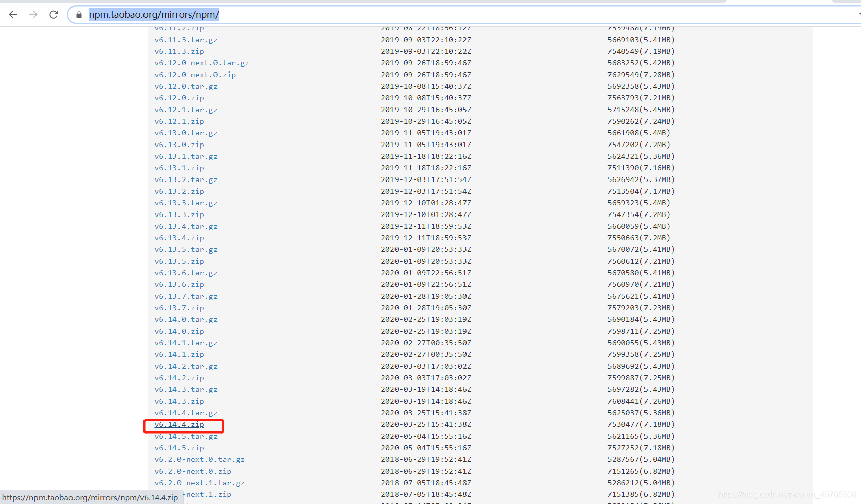Screen dimensions: 861x504
Task: Download v6.13.2.tar.gz
Action: [186, 179]
